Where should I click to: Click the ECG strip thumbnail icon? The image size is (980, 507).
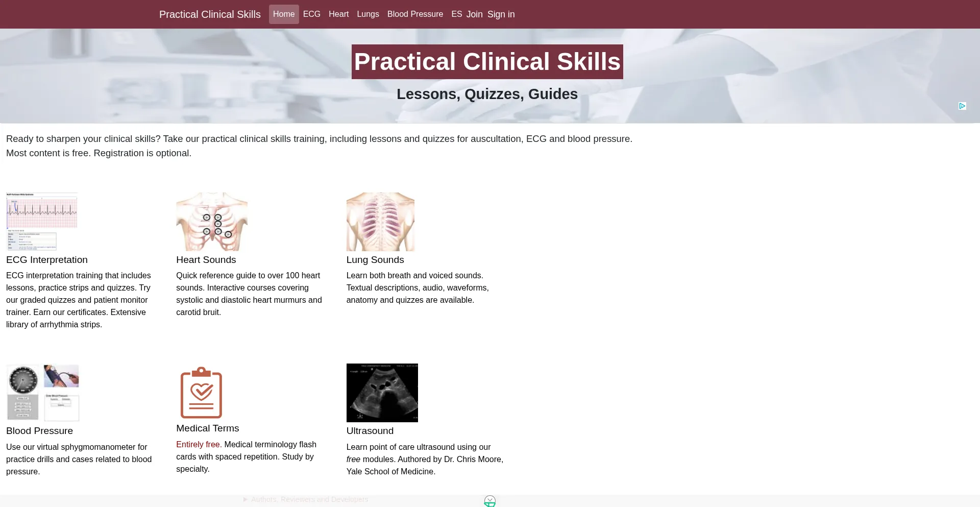coord(41,221)
